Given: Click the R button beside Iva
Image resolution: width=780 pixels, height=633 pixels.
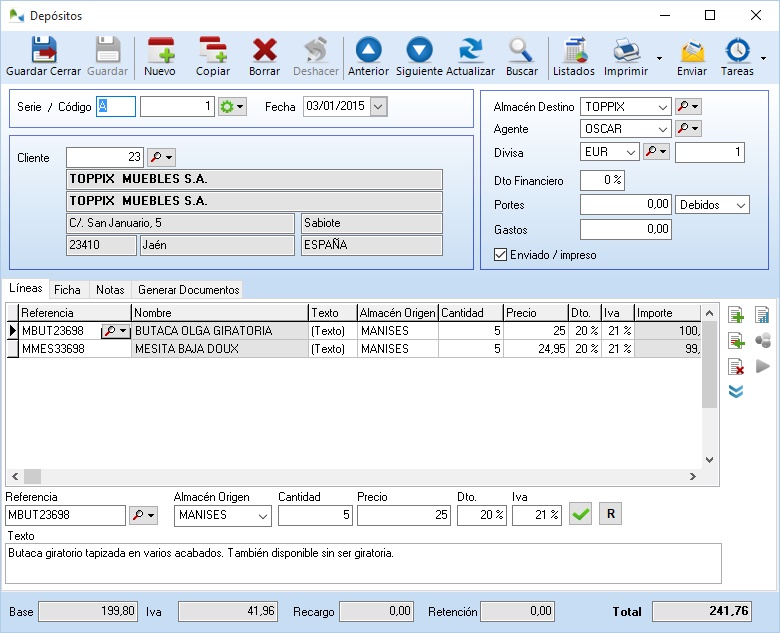Looking at the screenshot, I should [610, 515].
